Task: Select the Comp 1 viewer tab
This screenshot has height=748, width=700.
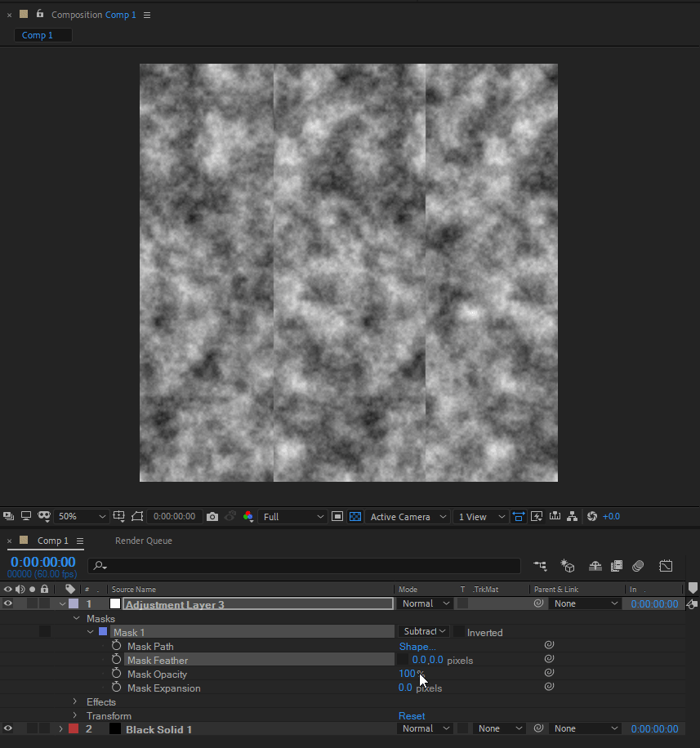Action: 42,35
